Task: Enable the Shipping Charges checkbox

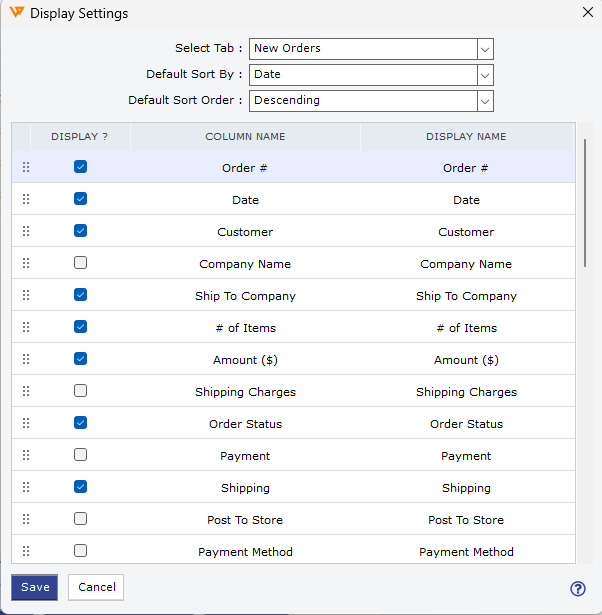Action: [x=81, y=391]
